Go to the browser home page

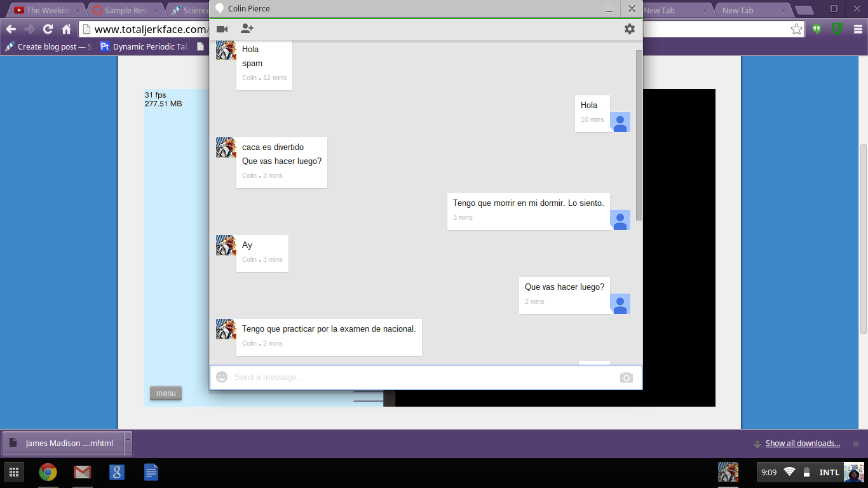[66, 29]
